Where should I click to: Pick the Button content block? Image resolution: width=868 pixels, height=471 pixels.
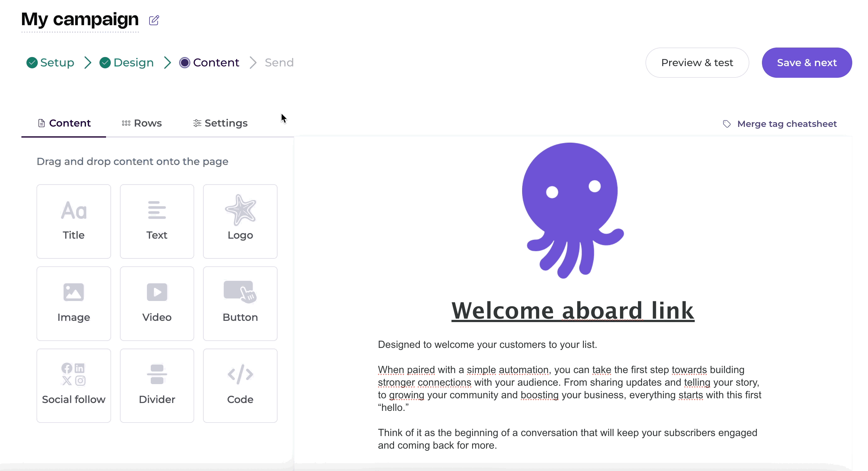[240, 304]
